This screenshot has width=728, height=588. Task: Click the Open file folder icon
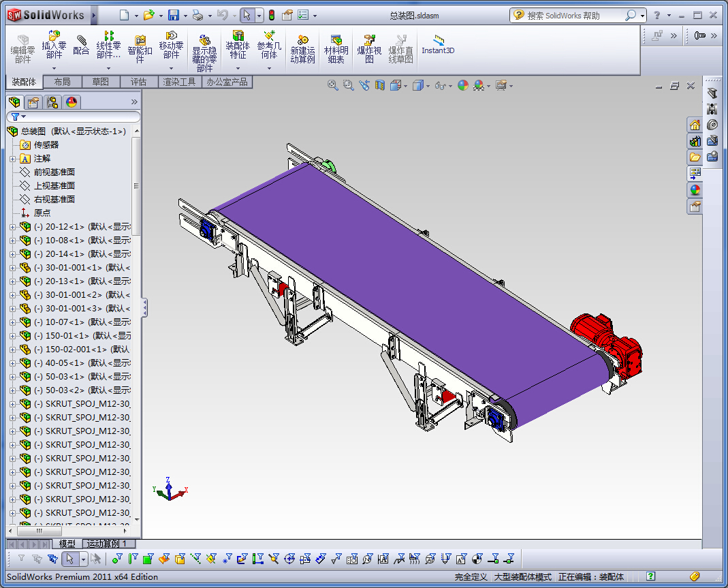[x=148, y=15]
